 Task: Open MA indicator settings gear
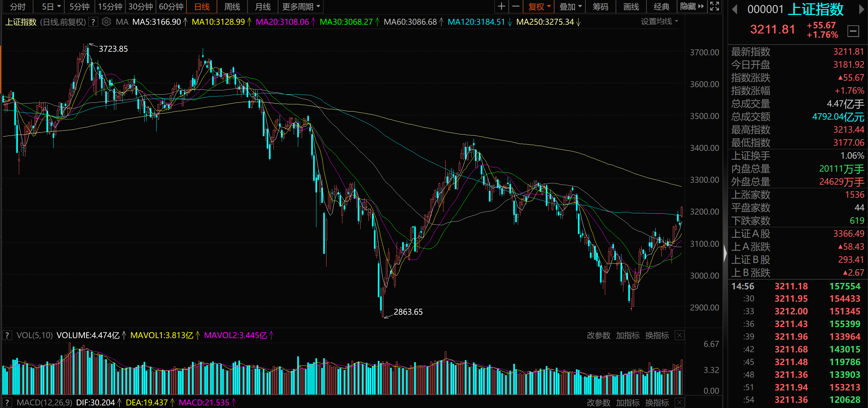coord(106,22)
